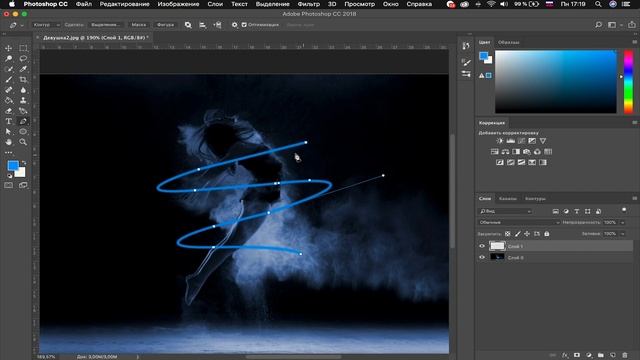
Task: Hide the Слой 1 layer
Action: [482, 246]
